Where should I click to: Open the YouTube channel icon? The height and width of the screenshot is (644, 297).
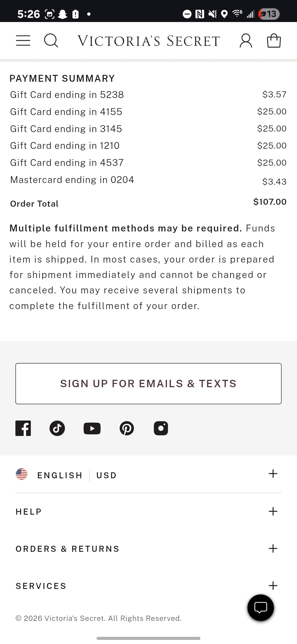(x=92, y=429)
